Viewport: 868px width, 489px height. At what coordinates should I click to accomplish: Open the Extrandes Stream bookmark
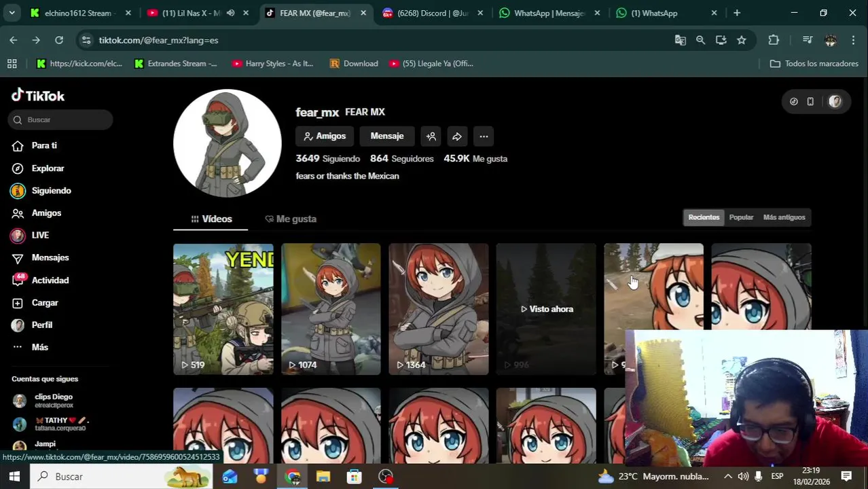[x=175, y=63]
